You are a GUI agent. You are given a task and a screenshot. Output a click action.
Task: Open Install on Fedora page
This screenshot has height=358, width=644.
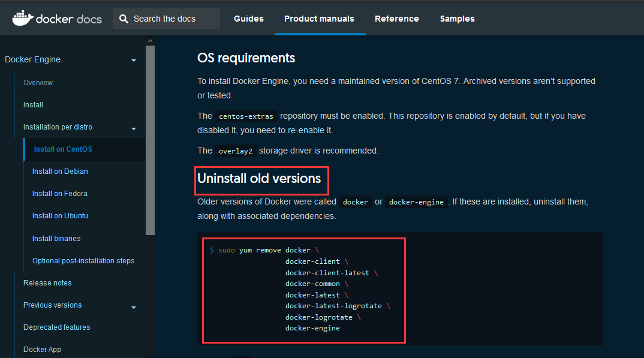pos(59,193)
